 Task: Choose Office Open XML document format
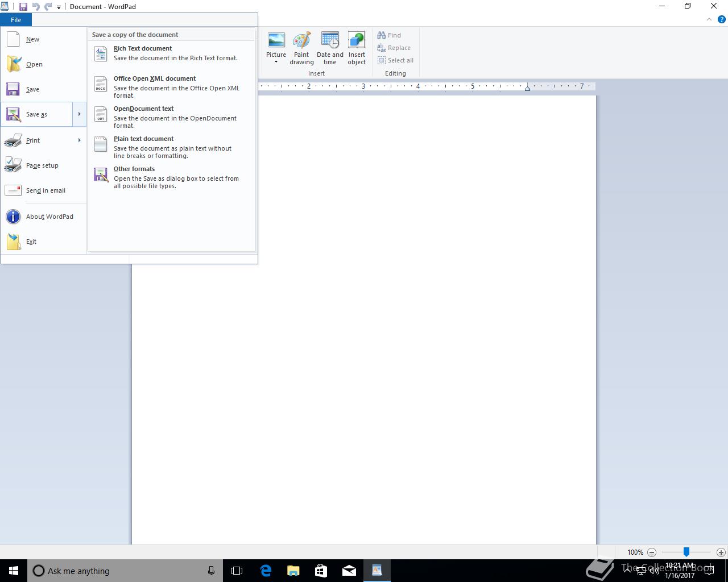coord(171,87)
